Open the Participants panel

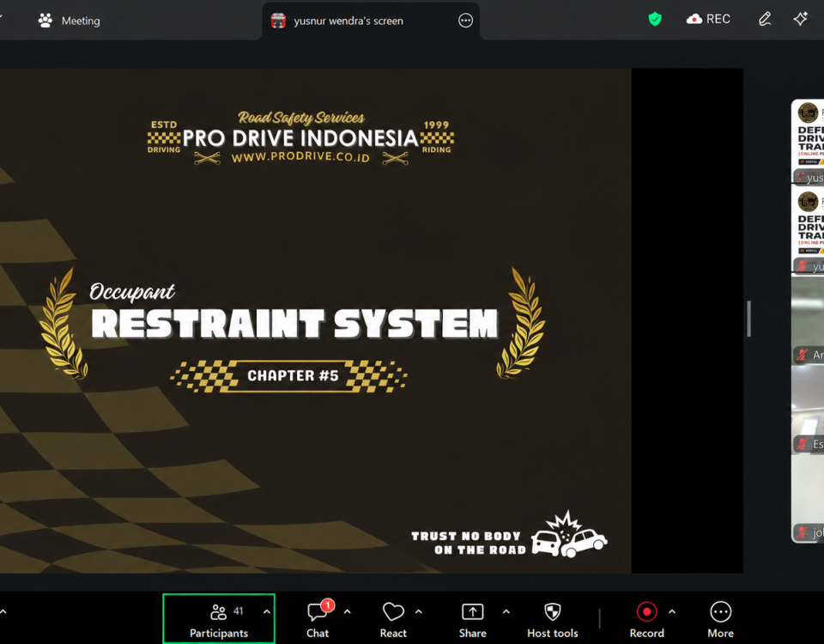pos(219,619)
